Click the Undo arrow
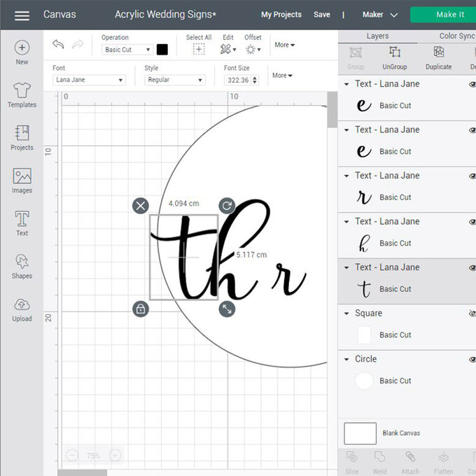 (x=58, y=45)
